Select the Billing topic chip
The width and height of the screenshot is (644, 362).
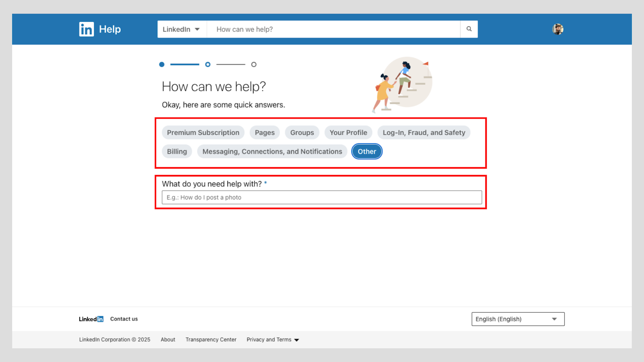(x=177, y=151)
